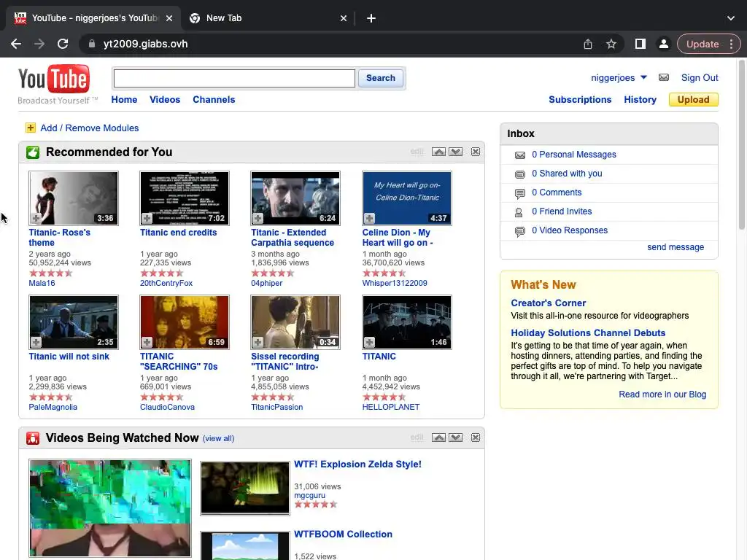This screenshot has height=560, width=747.
Task: Go to the Home tab
Action: click(124, 99)
